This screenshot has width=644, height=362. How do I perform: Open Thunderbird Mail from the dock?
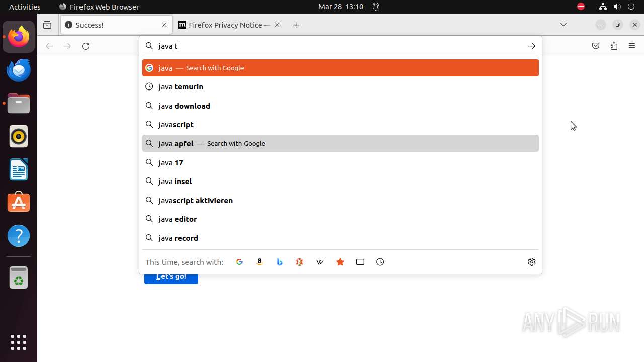[19, 70]
